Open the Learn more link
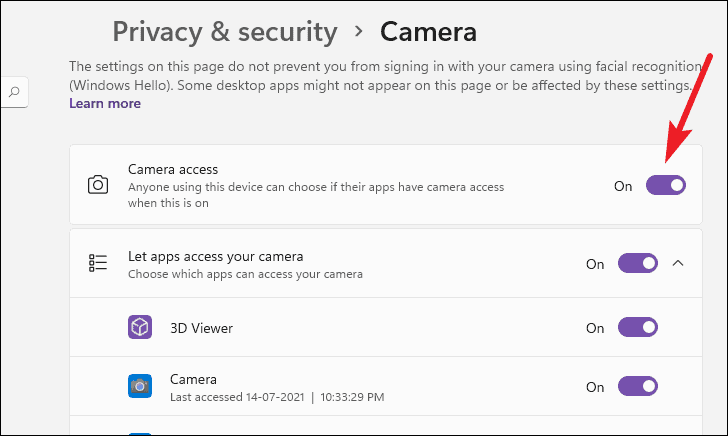The width and height of the screenshot is (728, 436). [105, 103]
